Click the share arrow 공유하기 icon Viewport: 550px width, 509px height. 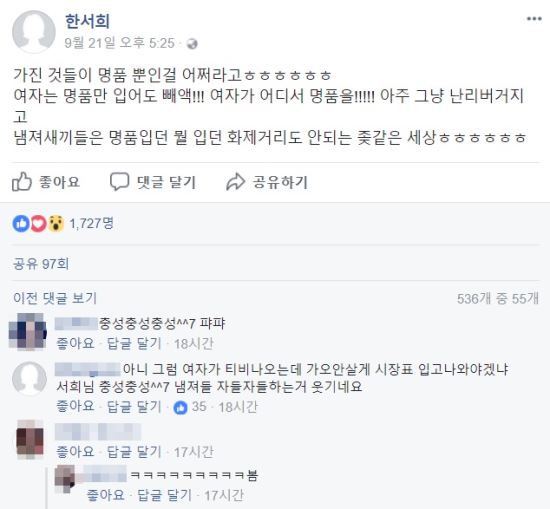point(235,182)
